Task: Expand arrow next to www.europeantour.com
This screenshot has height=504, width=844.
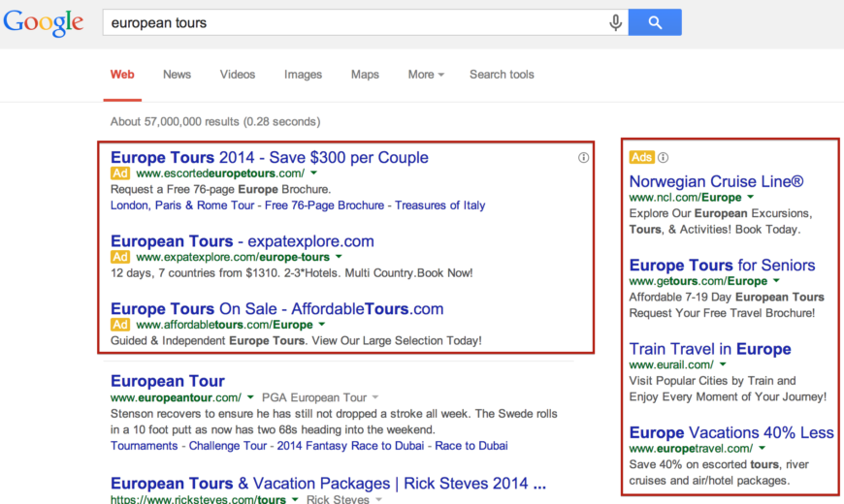Action: tap(250, 397)
